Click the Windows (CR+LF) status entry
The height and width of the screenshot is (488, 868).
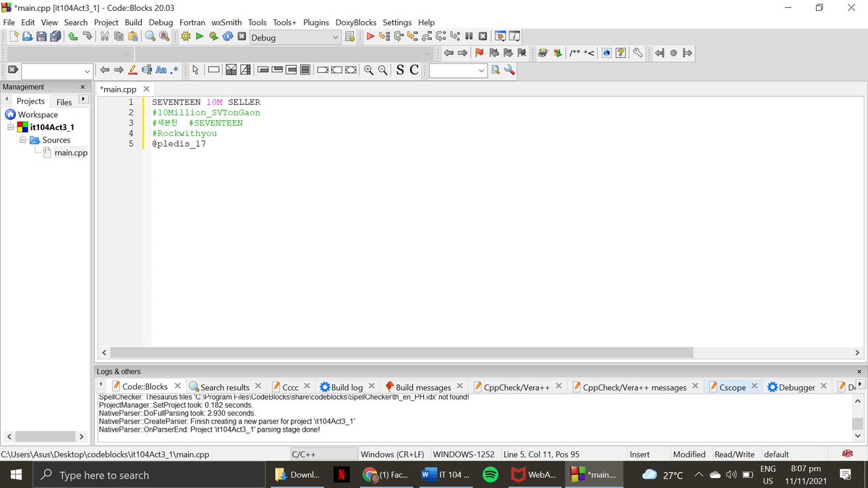392,454
